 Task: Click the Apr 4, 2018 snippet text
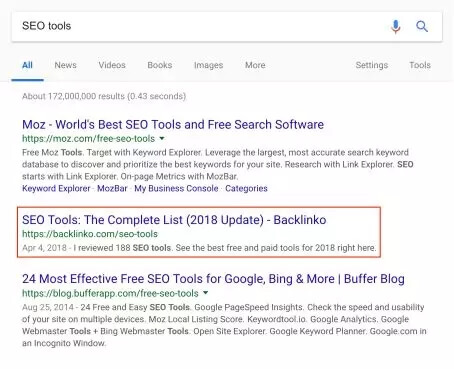pyautogui.click(x=199, y=248)
